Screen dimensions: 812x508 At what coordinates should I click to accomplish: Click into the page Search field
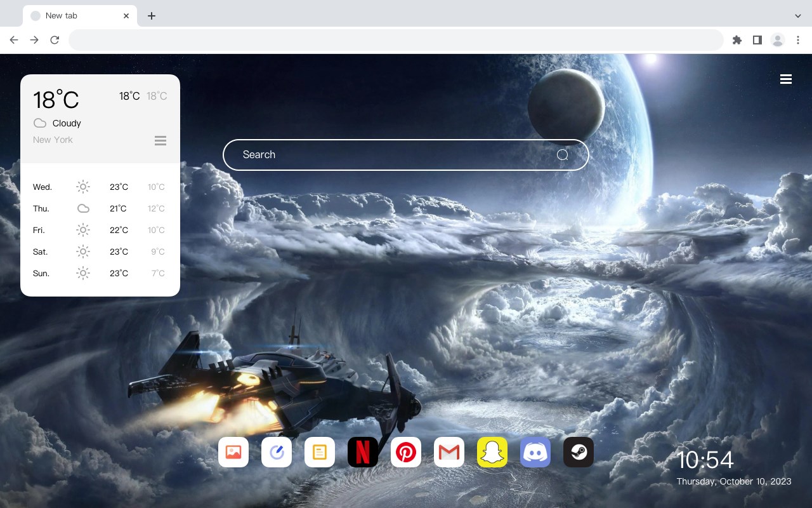(406, 155)
